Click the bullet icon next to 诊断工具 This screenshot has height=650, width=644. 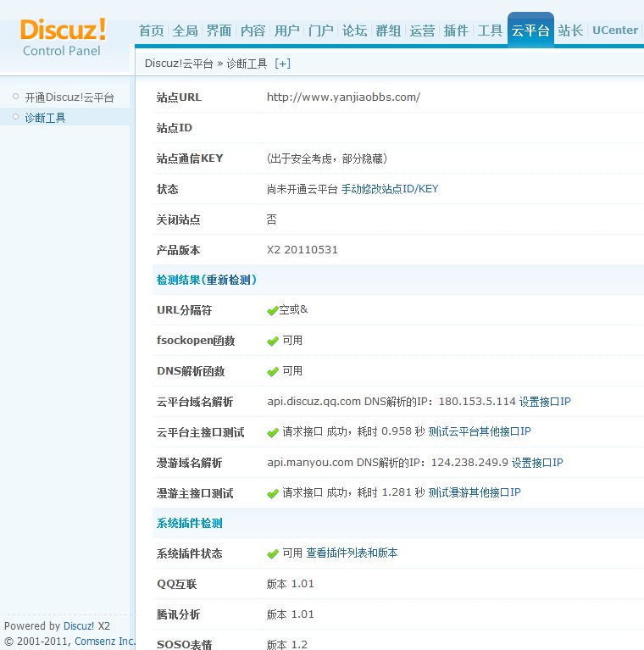pos(16,116)
